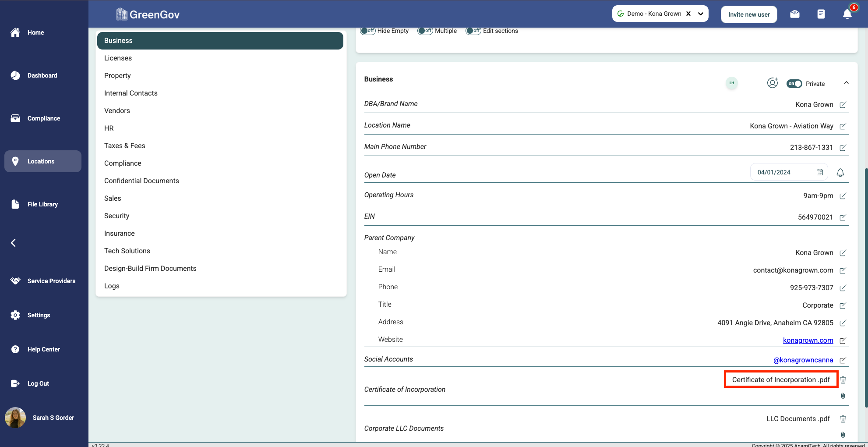Click the assign user icon in Business section
This screenshot has width=868, height=447.
[x=773, y=83]
